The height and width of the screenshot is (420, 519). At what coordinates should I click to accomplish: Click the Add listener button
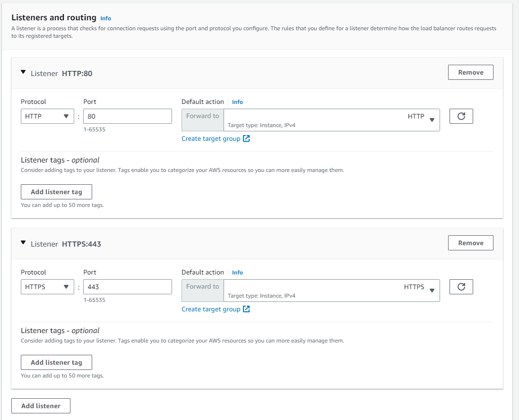(x=41, y=406)
